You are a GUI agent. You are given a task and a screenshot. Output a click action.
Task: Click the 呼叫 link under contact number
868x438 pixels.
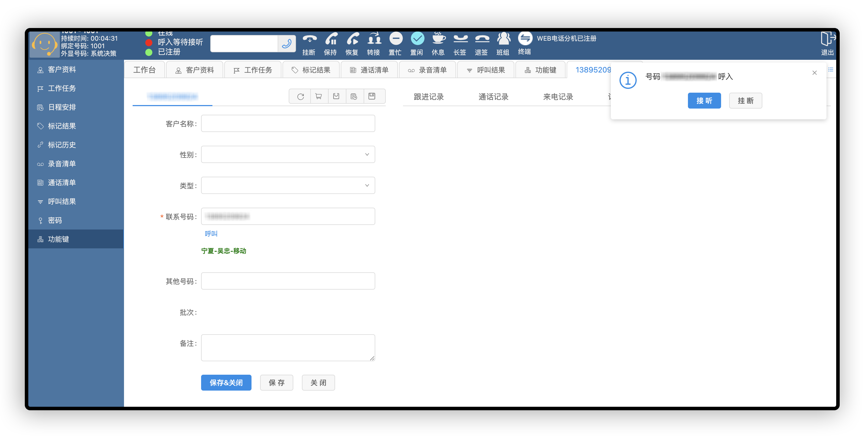pyautogui.click(x=211, y=234)
